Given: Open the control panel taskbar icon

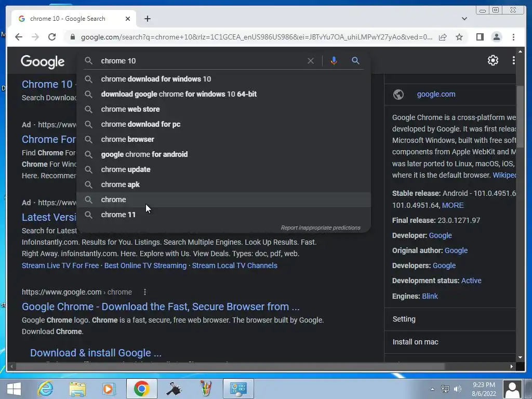Looking at the screenshot, I should pyautogui.click(x=238, y=389).
